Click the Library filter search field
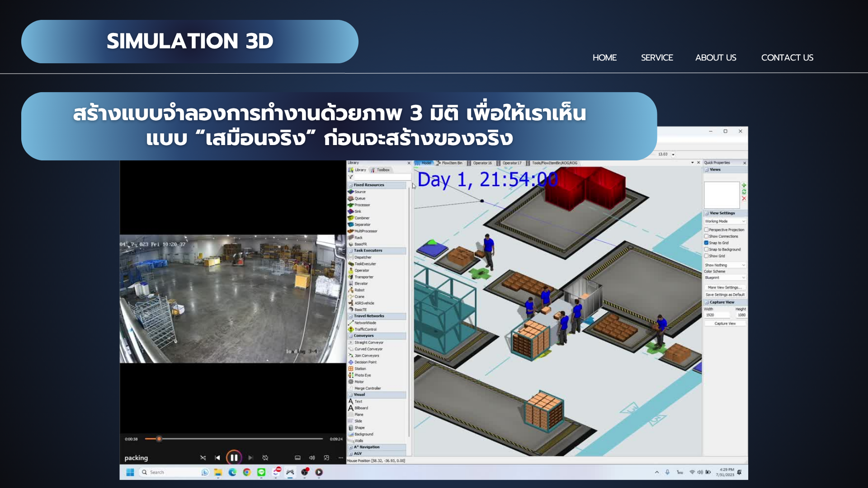Screen dimensions: 868x488 (382, 177)
